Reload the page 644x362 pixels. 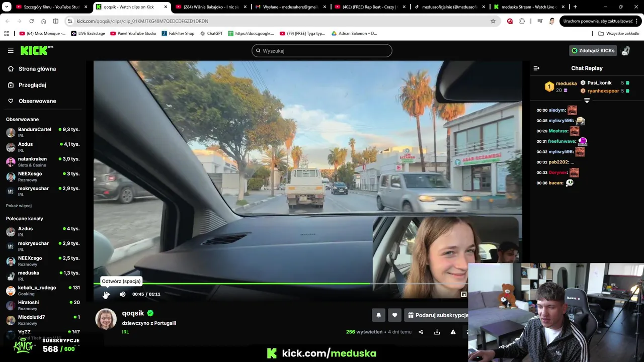(31, 21)
